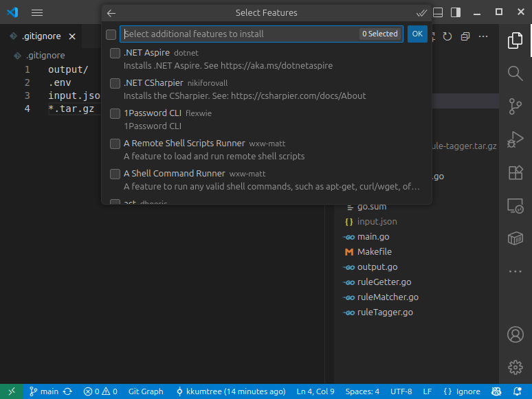Open the Explorer view in activity bar
Viewport: 532px width, 399px height.
(515, 41)
